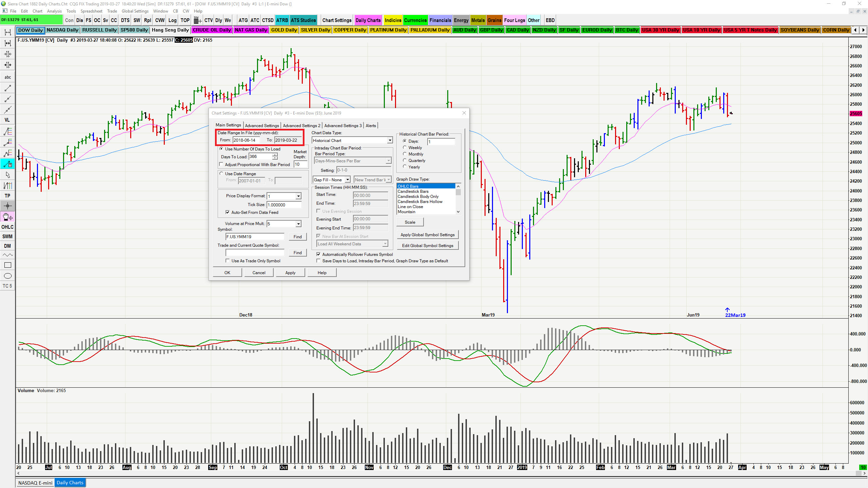Select the rectangle drawing tool

(7, 265)
